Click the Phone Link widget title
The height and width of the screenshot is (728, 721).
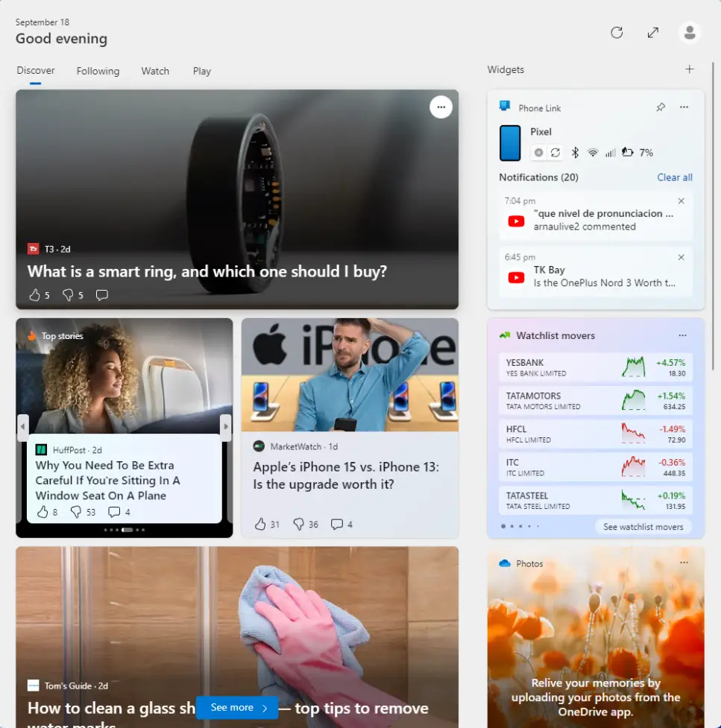pos(539,108)
